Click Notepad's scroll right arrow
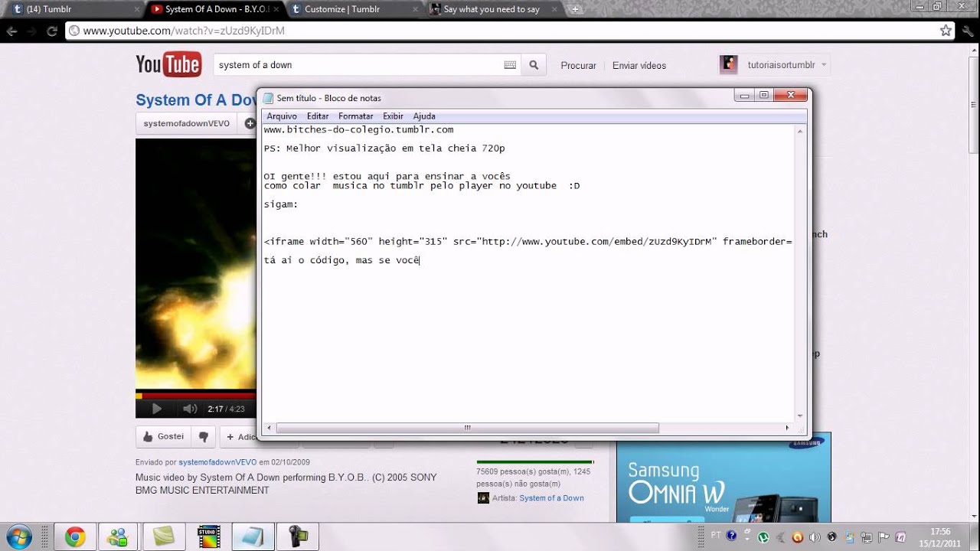This screenshot has height=551, width=980. [787, 428]
